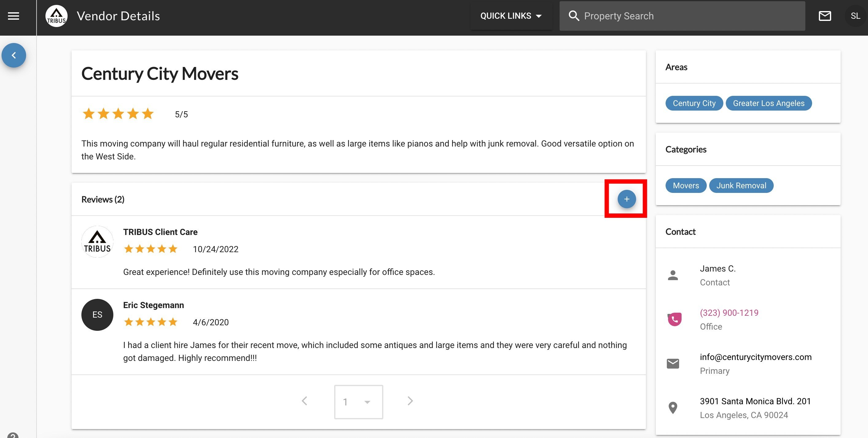Click the Property Search field
Image resolution: width=868 pixels, height=438 pixels.
pyautogui.click(x=682, y=16)
